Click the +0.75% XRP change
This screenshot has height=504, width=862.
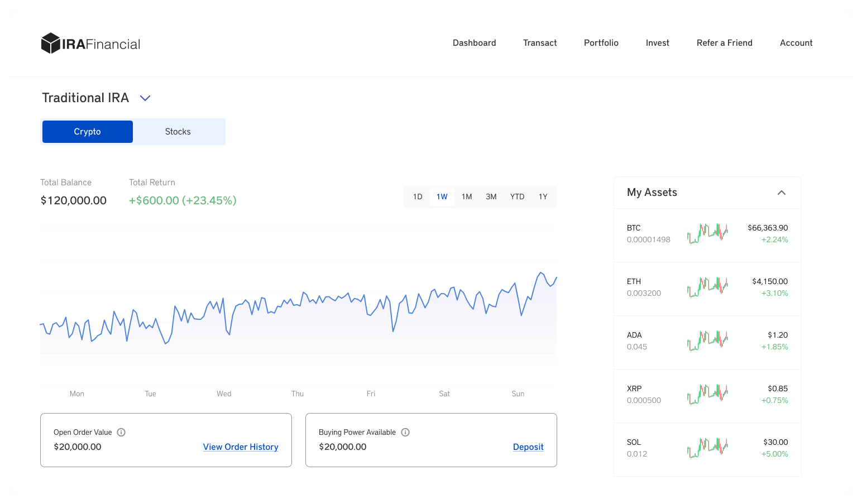[x=774, y=400]
